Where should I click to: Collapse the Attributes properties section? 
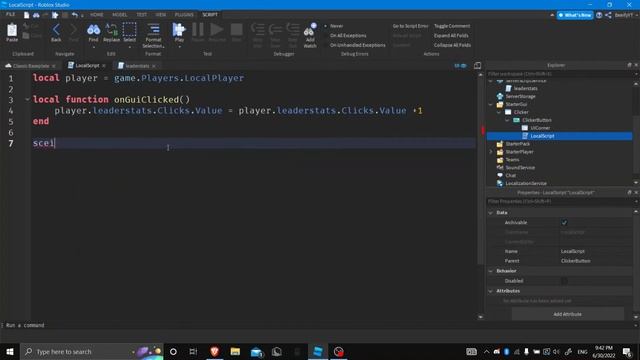pos(491,291)
